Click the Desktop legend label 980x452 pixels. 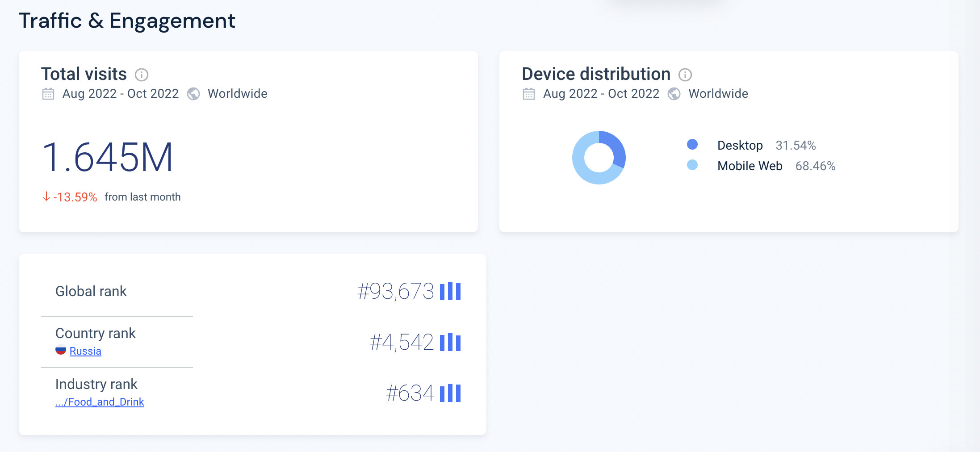click(x=740, y=146)
